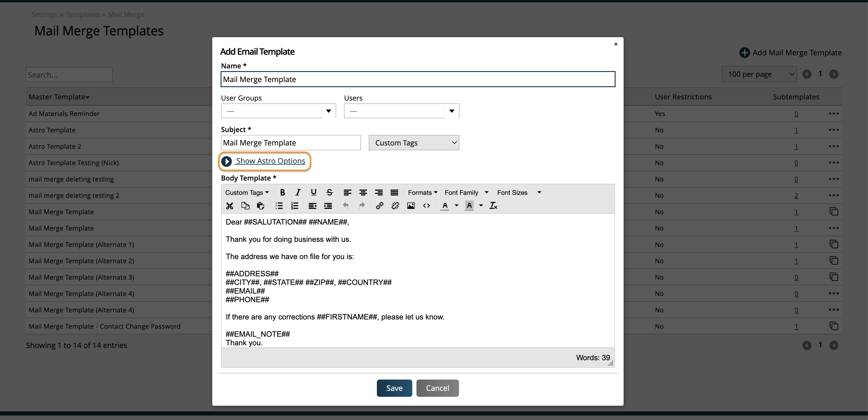This screenshot has width=868, height=420.
Task: Open Font Family menu
Action: coord(466,192)
